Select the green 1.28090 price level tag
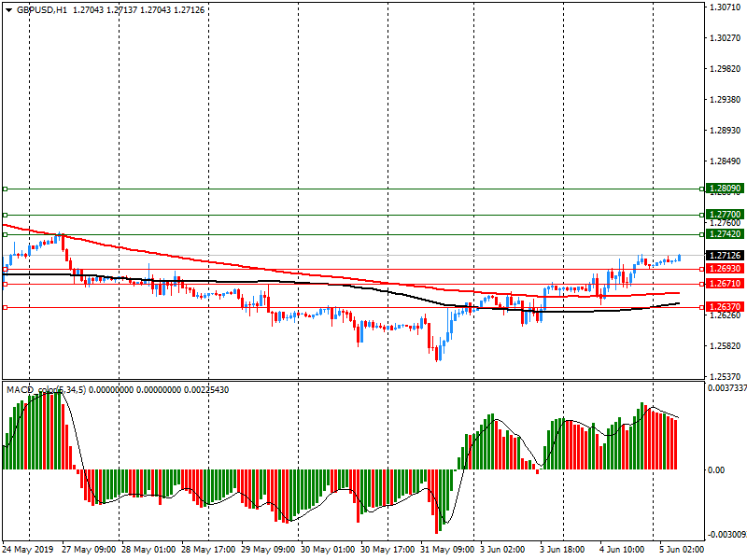Image resolution: width=747 pixels, height=560 pixels. [725, 189]
